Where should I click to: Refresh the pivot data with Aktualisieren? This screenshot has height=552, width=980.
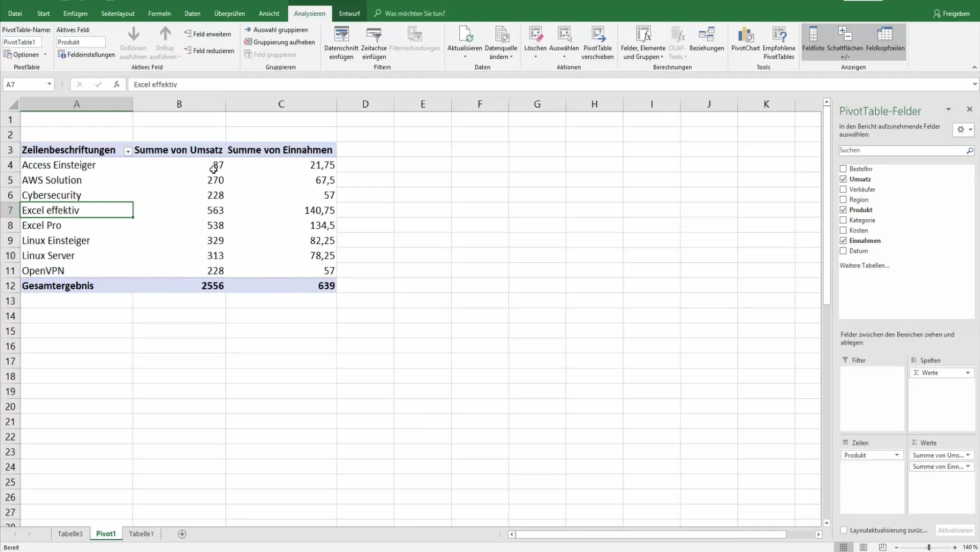point(464,43)
